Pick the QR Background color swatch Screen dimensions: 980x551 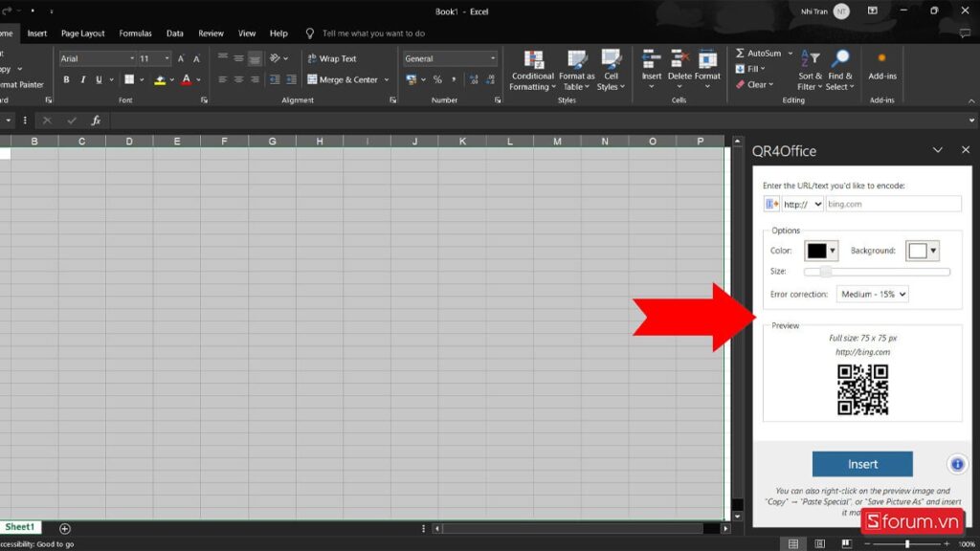[923, 251]
